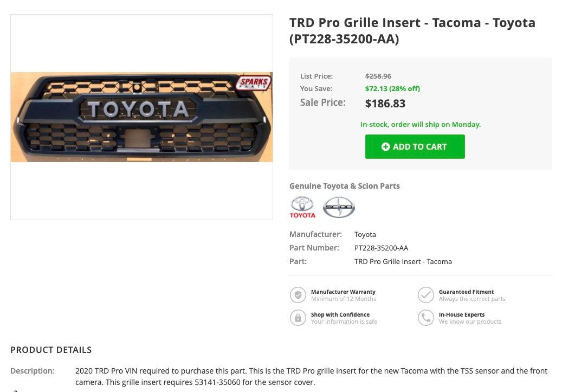
Task: Click the Product Details section heading
Action: [51, 350]
